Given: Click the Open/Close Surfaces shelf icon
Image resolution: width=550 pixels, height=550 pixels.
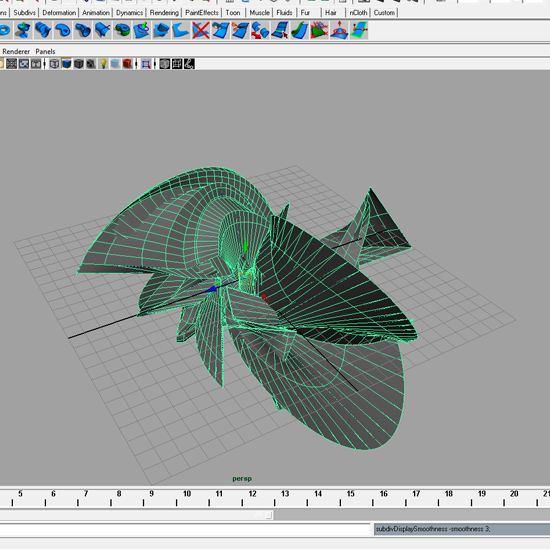Looking at the screenshot, I should [260, 30].
